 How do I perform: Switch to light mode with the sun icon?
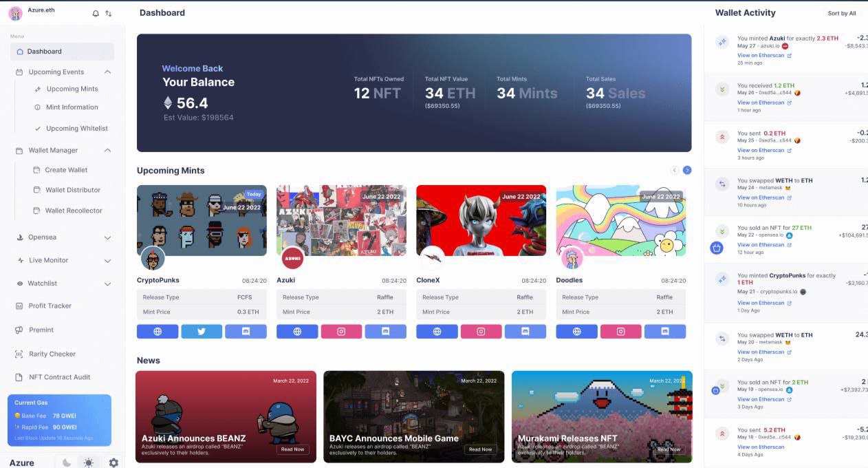coord(88,463)
